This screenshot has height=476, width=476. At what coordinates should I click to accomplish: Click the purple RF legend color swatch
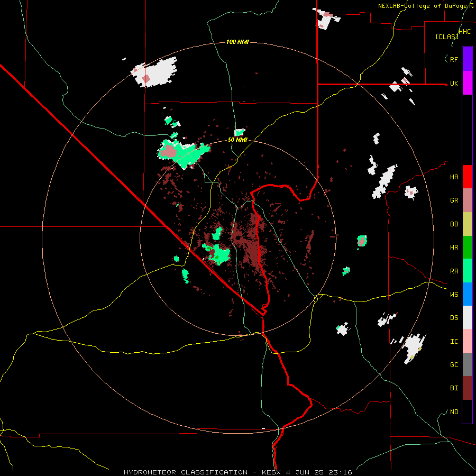[467, 59]
